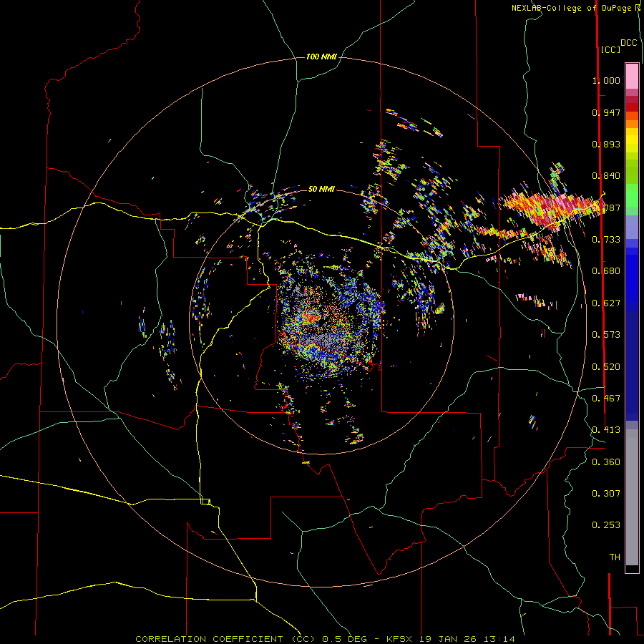Click the 13:14 timestamp in caption
Viewport: 644px width, 644px height.
498,639
